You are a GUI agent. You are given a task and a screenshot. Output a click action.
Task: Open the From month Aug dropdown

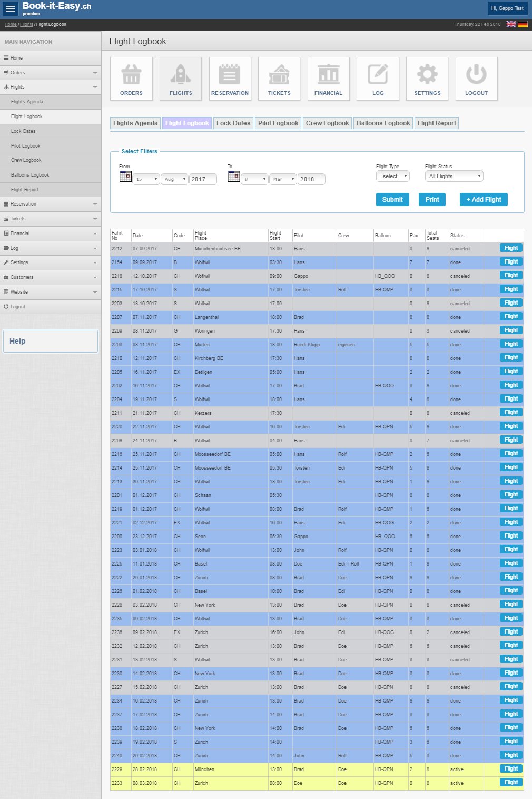[174, 179]
